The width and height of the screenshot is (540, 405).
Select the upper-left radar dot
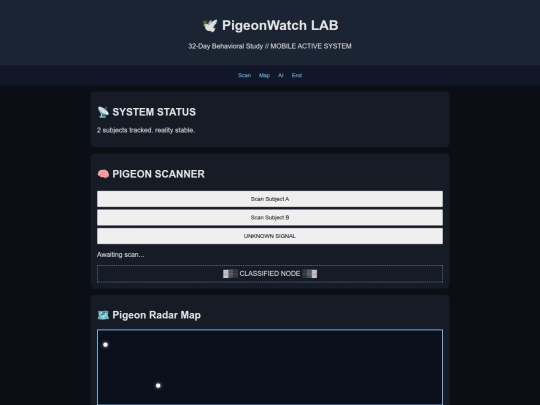tap(105, 345)
